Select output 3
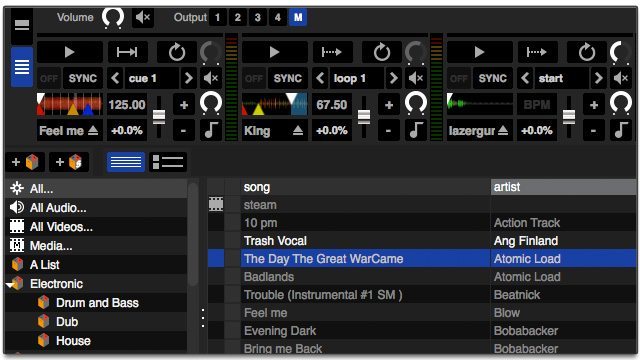Screen dimensions: 640x360 click(258, 18)
